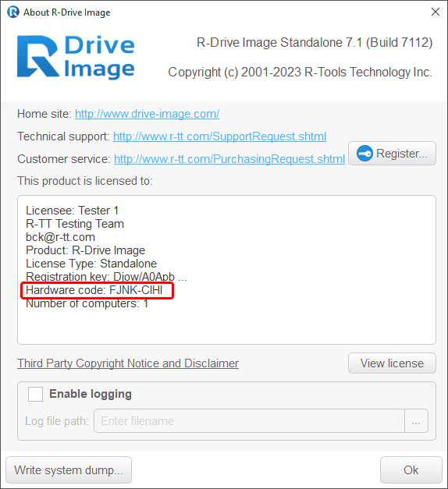Viewport: 448px width, 489px height.
Task: Browse for log file with ellipsis button
Action: pos(416,421)
